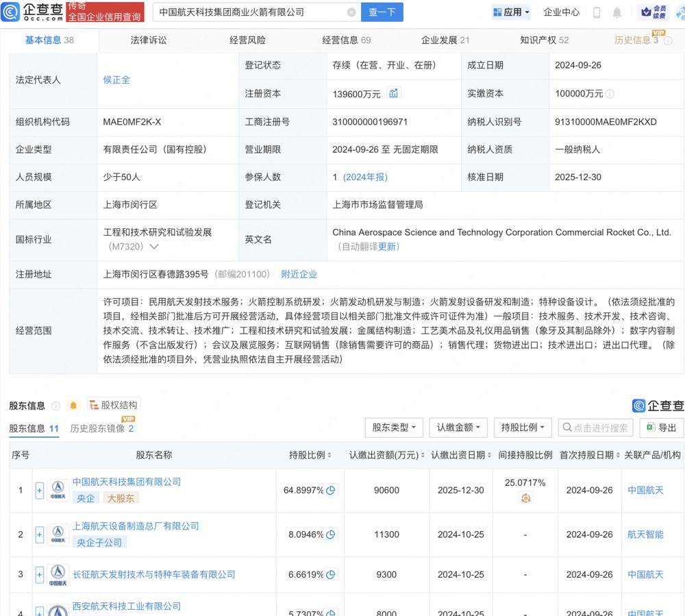685x616 pixels.
Task: Click info icon next to paid-in capital 100000万元
Action: pyautogui.click(x=610, y=94)
